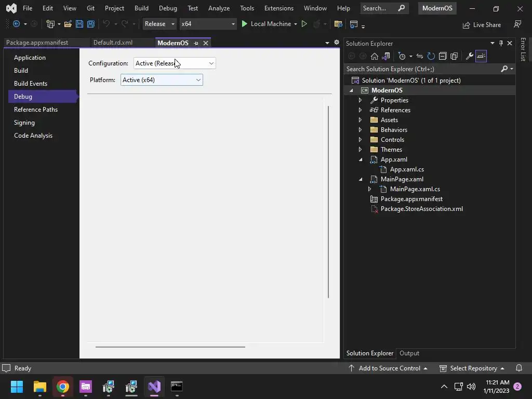The width and height of the screenshot is (532, 399).
Task: Open the Analyze menu
Action: tap(219, 8)
